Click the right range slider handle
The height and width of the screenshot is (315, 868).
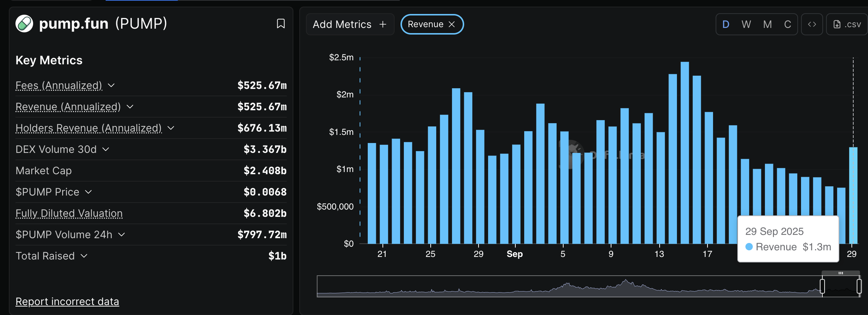coord(859,286)
